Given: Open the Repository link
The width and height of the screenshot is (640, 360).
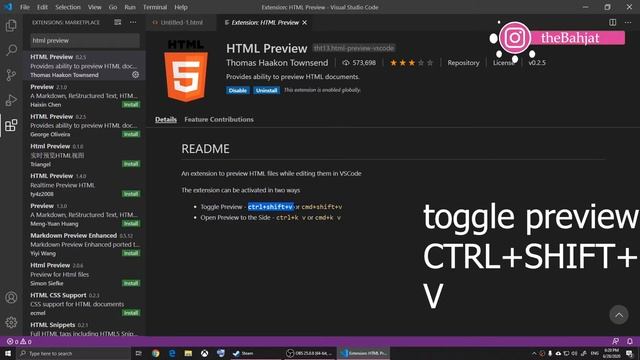Looking at the screenshot, I should pos(463,63).
